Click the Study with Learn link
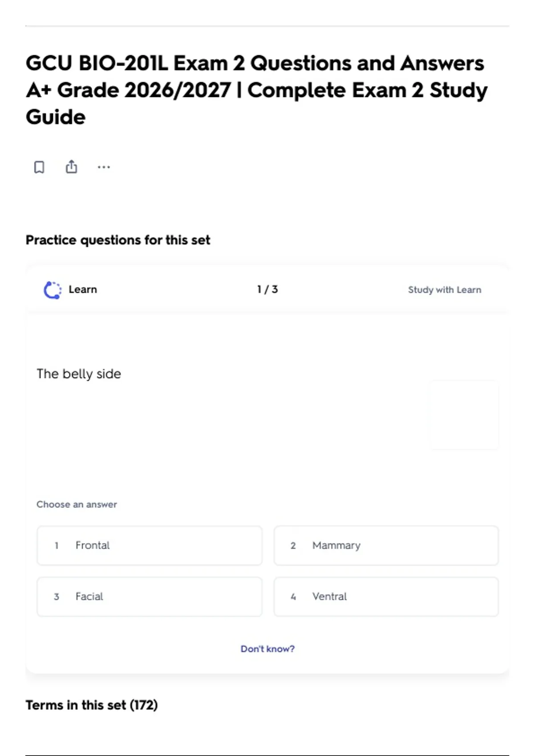 coord(445,290)
